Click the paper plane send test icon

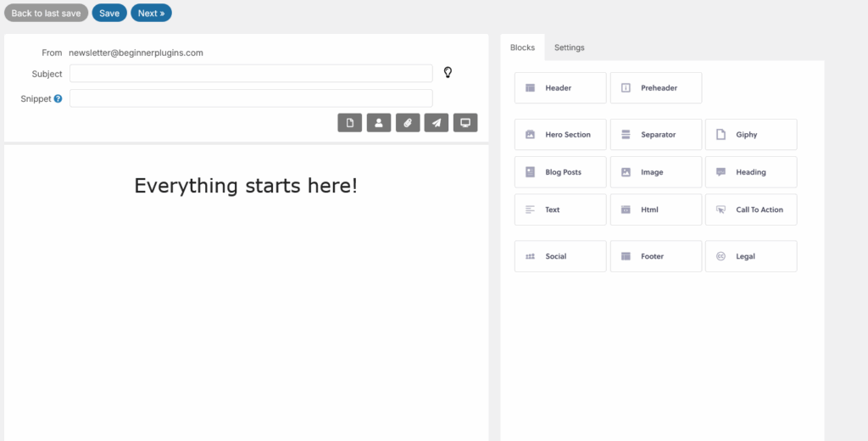[437, 123]
